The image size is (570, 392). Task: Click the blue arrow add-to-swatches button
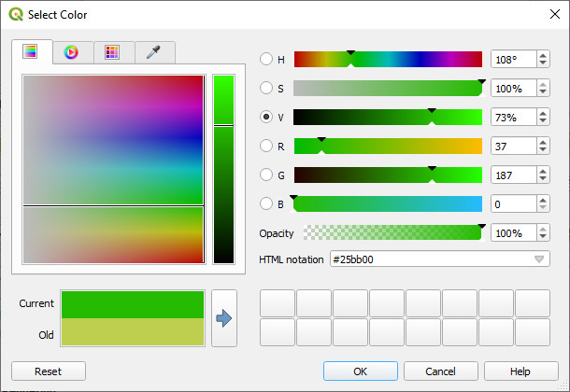[x=224, y=318]
